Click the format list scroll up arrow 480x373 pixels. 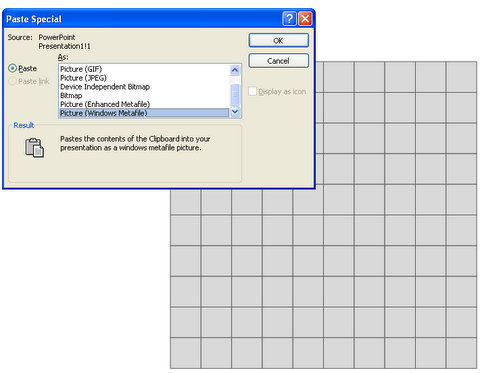tap(235, 70)
